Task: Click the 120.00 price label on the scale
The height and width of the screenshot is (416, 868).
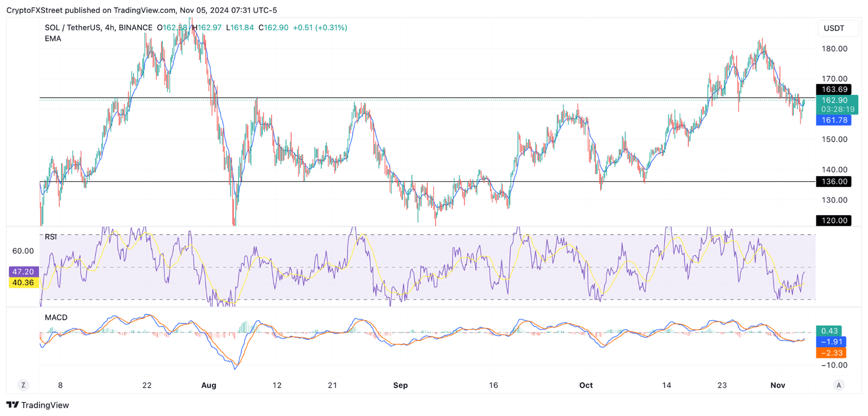Action: pos(834,220)
